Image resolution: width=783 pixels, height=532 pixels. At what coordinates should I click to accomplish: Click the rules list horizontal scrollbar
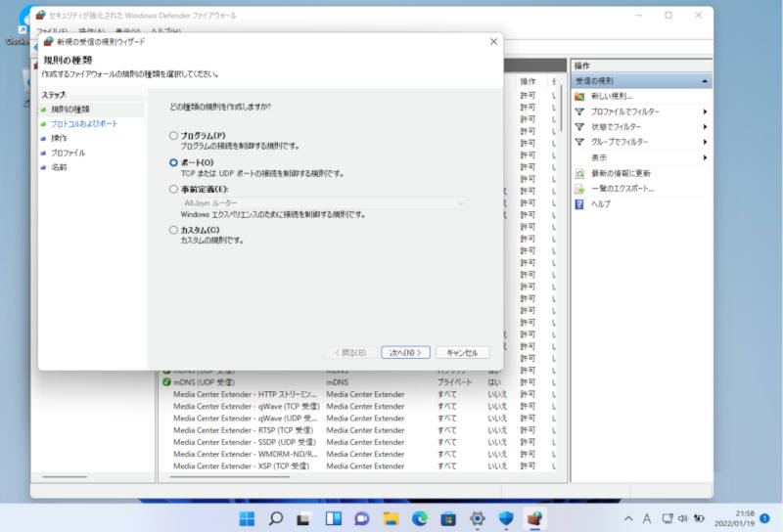230,477
